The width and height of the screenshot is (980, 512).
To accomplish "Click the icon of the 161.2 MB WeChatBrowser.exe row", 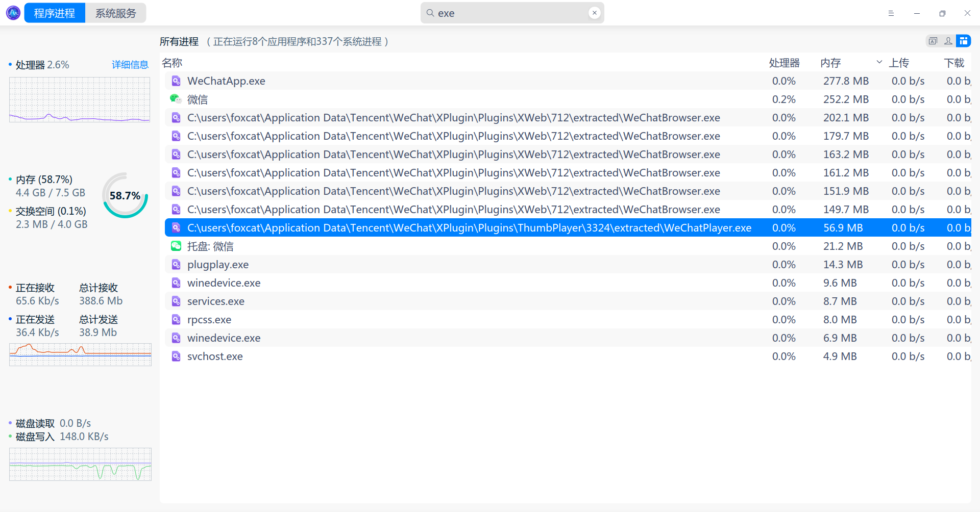I will click(176, 172).
